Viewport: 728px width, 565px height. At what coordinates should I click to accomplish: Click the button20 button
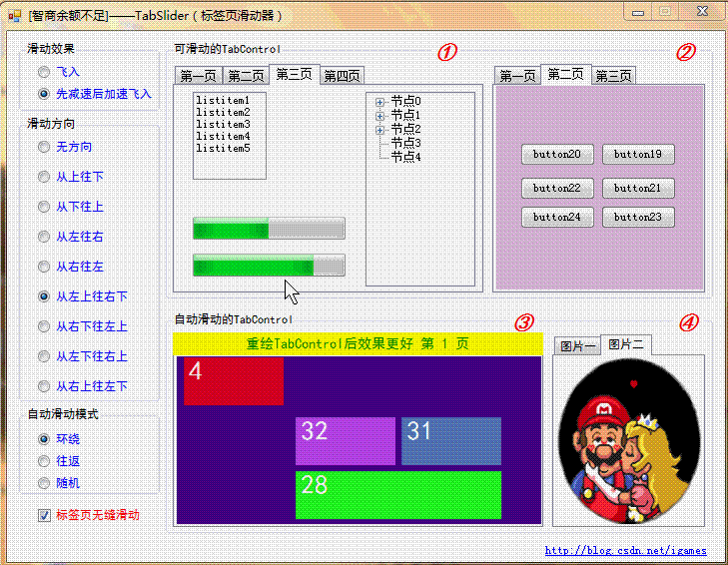(557, 154)
